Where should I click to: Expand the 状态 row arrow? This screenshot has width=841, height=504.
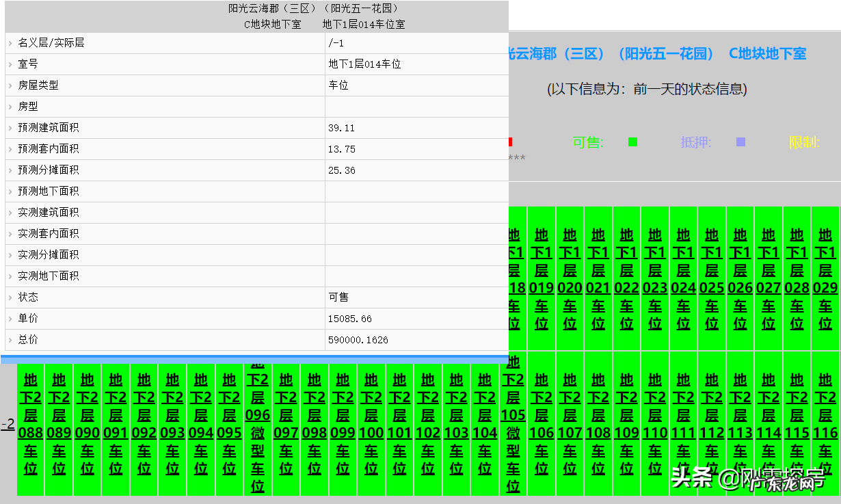coord(8,297)
